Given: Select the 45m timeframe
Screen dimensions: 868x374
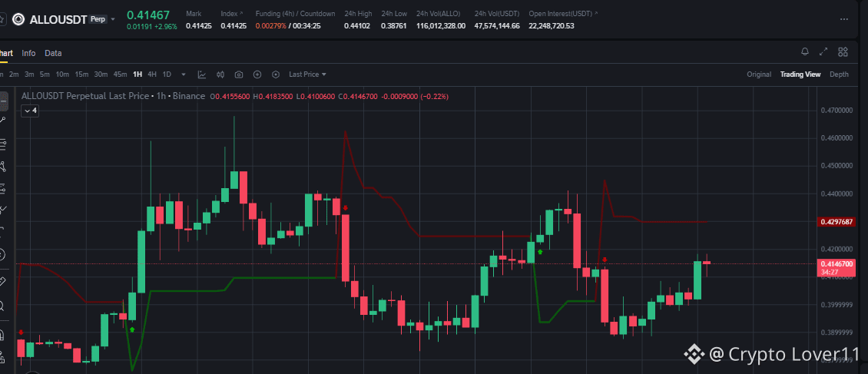Looking at the screenshot, I should 120,74.
